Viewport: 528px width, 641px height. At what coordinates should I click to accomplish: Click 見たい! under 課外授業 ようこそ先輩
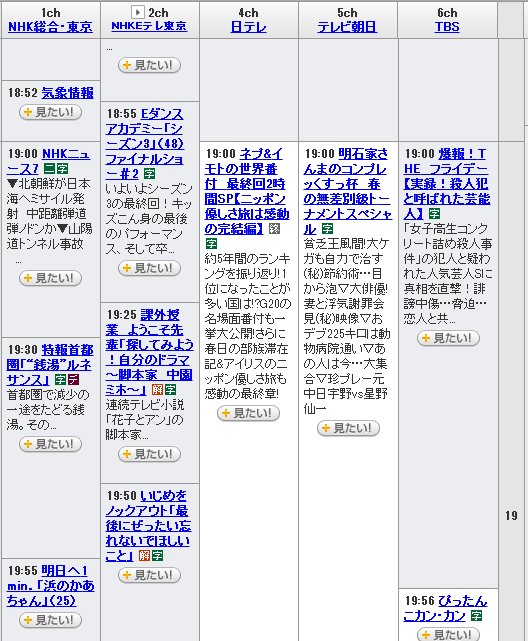pyautogui.click(x=149, y=454)
